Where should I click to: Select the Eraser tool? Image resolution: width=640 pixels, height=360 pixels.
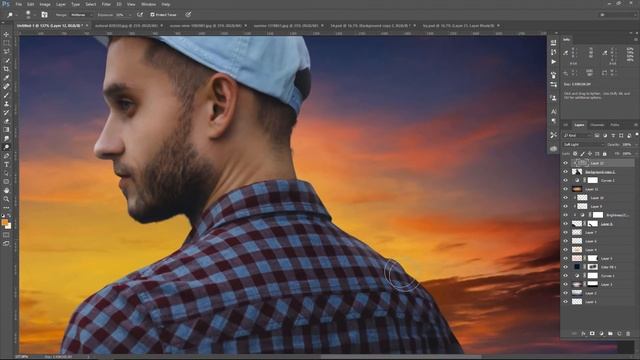[6, 121]
